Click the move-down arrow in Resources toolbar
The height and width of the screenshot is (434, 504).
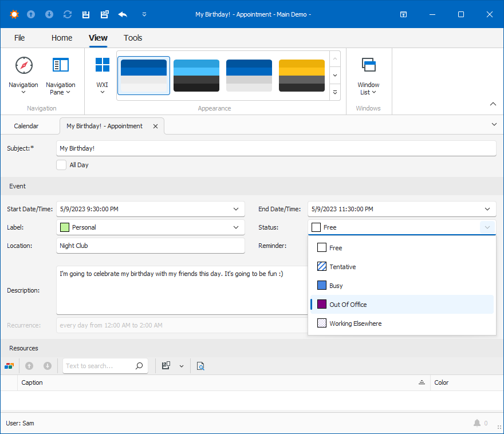48,365
